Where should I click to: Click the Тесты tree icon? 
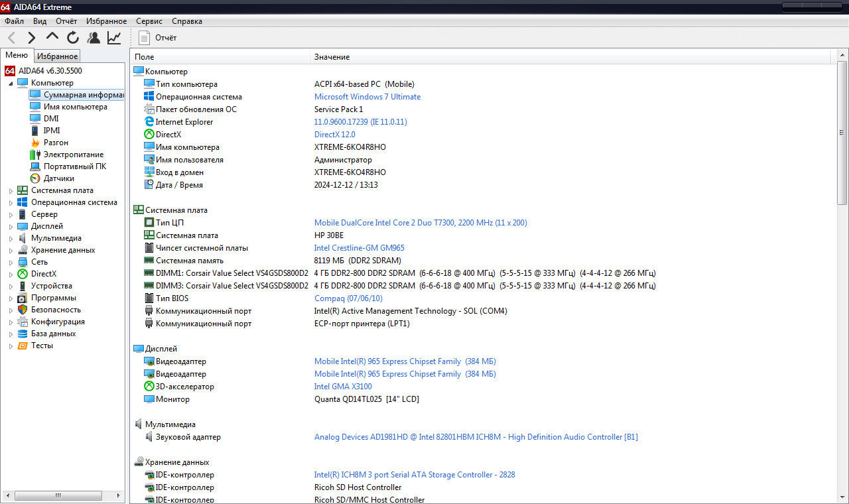23,346
